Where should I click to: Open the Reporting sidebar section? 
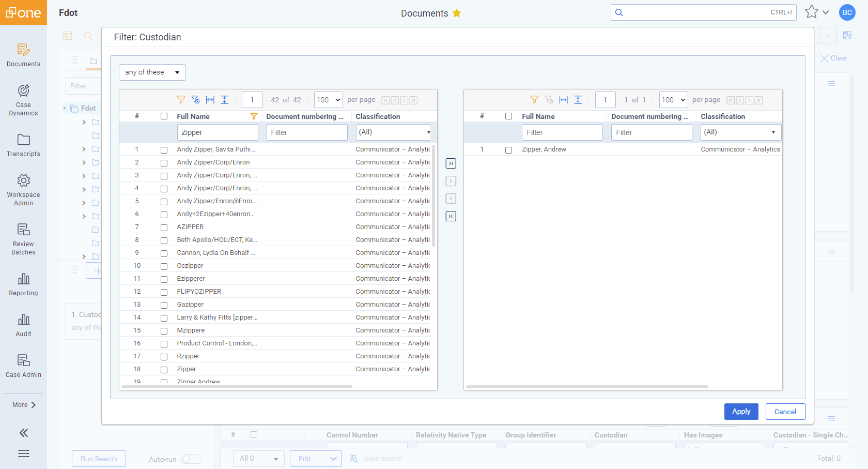click(x=23, y=284)
